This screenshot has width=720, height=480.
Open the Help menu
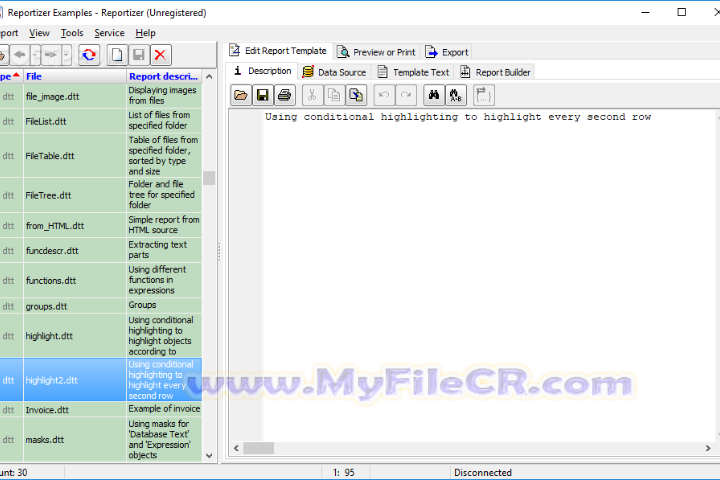[x=145, y=33]
